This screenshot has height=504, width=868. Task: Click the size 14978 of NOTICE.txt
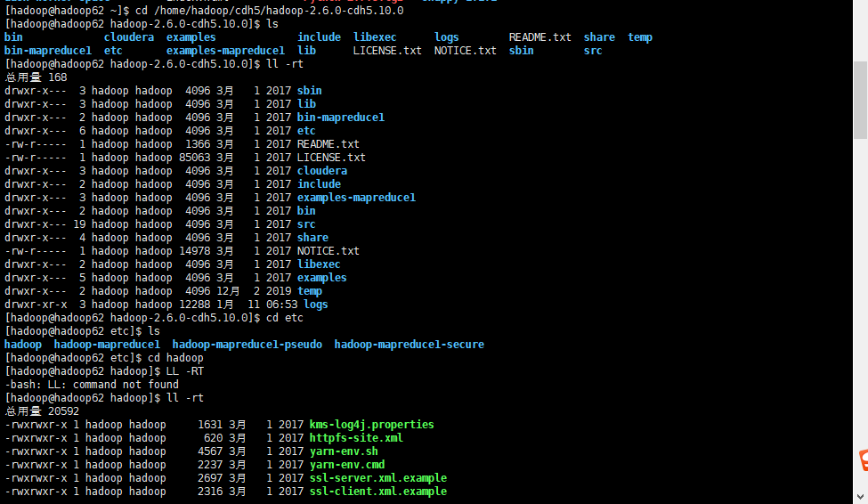click(x=194, y=251)
